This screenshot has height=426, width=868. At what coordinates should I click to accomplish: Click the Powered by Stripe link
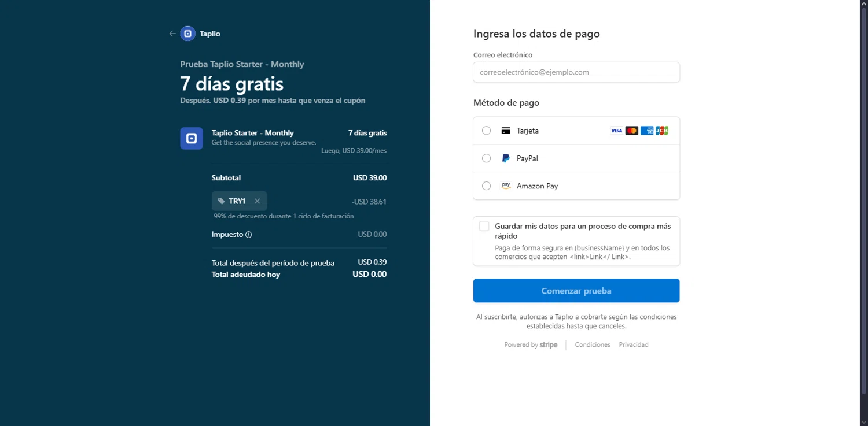point(531,344)
